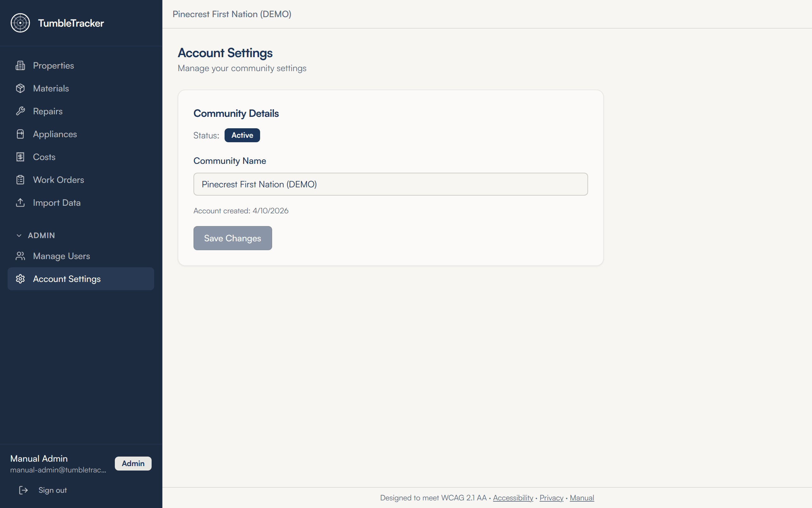
Task: Click the Save Changes button
Action: [232, 238]
